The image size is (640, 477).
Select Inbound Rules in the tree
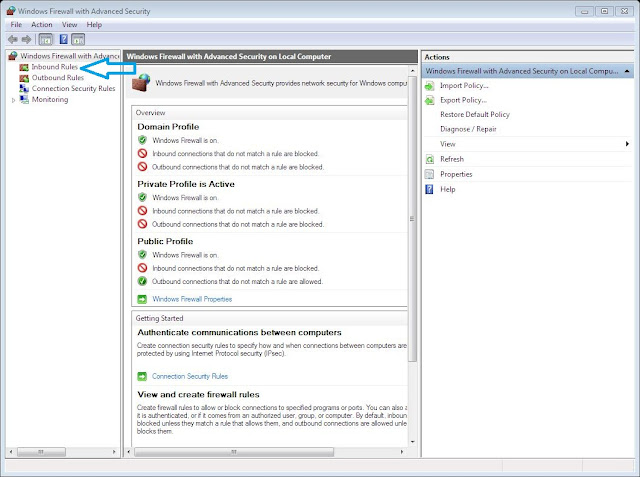[55, 67]
